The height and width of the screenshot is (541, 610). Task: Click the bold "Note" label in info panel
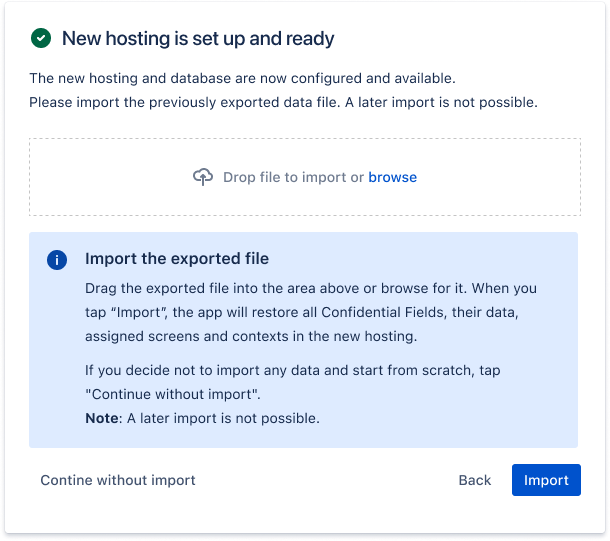click(101, 418)
